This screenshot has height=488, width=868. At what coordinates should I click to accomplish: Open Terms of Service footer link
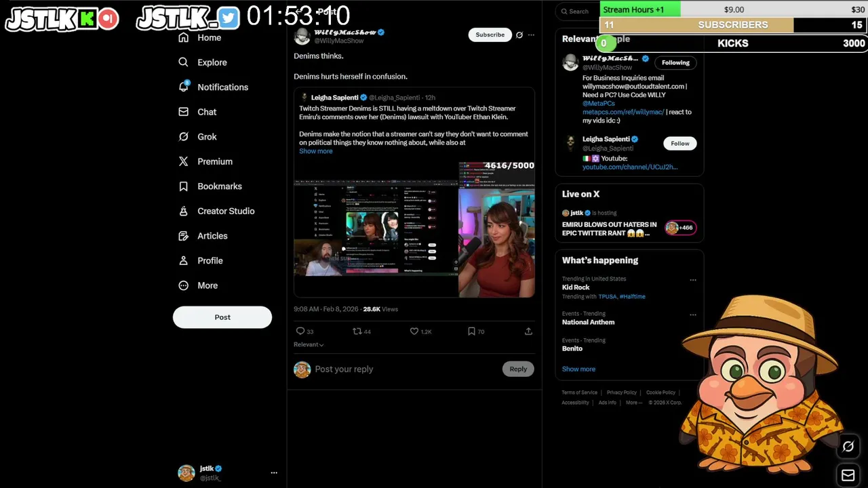[579, 392]
